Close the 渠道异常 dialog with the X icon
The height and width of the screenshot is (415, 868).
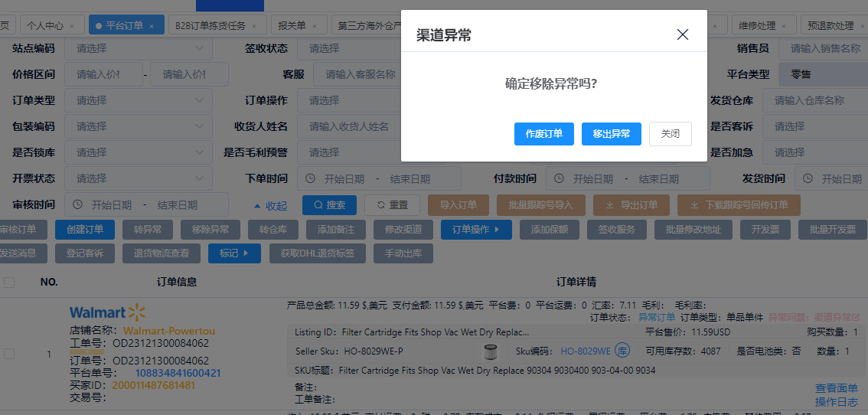(x=683, y=34)
